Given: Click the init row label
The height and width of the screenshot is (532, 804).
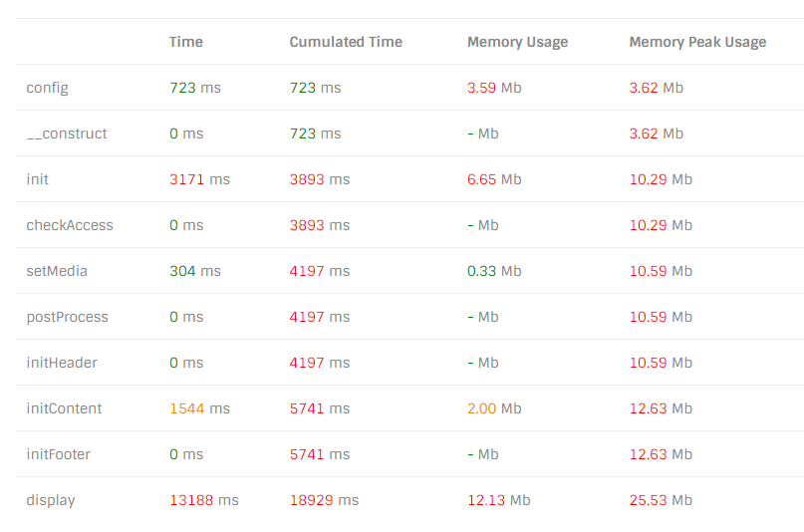Looking at the screenshot, I should pyautogui.click(x=37, y=179).
